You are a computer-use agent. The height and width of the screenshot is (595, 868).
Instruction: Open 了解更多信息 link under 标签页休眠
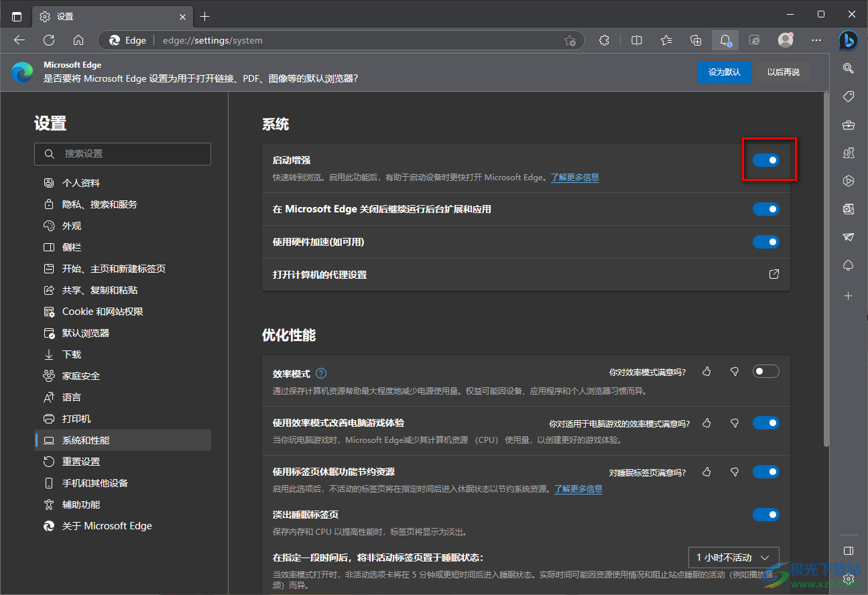click(x=578, y=489)
